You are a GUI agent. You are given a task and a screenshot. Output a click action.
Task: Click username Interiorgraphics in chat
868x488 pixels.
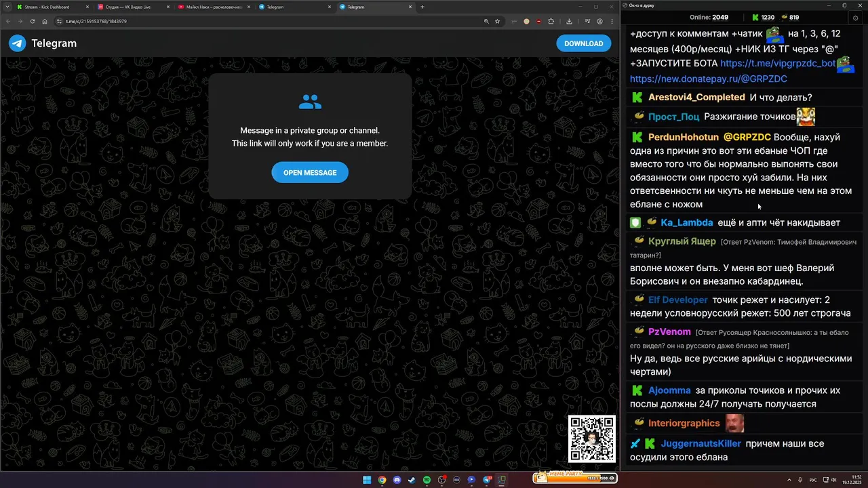[684, 423]
